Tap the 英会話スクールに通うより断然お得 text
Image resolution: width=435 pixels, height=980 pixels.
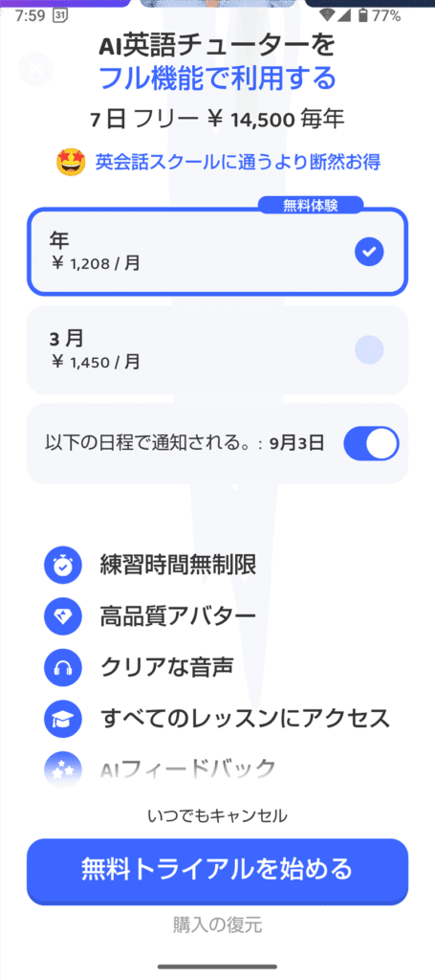[x=238, y=163]
